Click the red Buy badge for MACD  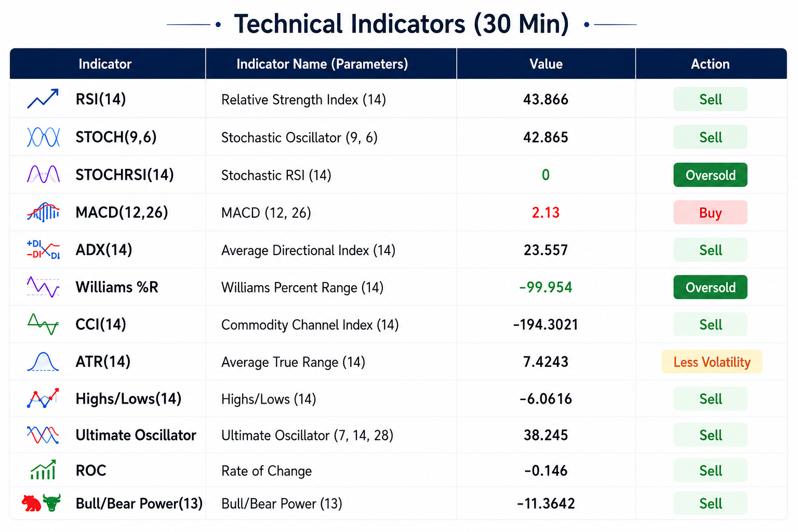click(710, 212)
